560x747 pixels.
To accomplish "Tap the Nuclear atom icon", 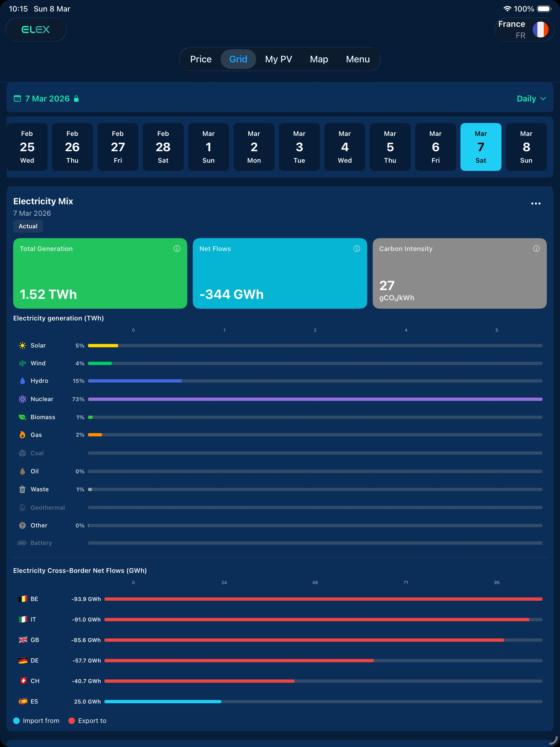I will pos(22,399).
